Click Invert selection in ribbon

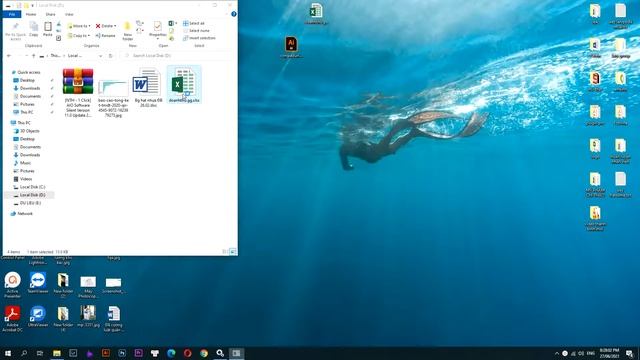[x=199, y=38]
